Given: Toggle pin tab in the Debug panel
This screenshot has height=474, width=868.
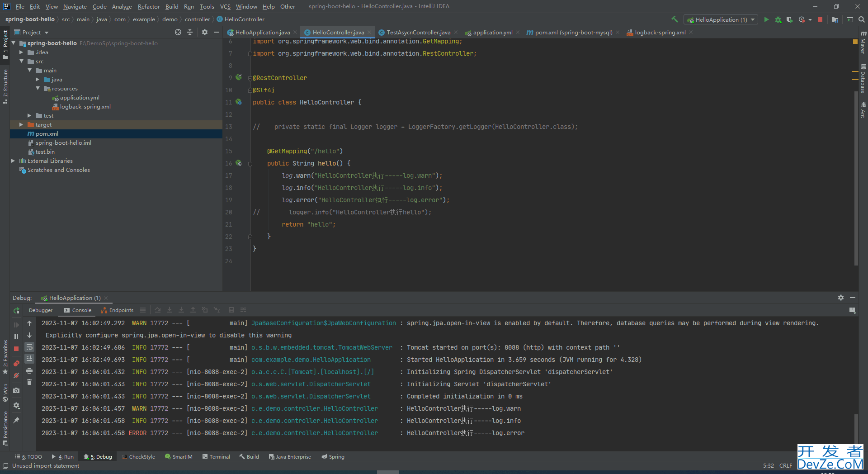Looking at the screenshot, I should tap(16, 420).
